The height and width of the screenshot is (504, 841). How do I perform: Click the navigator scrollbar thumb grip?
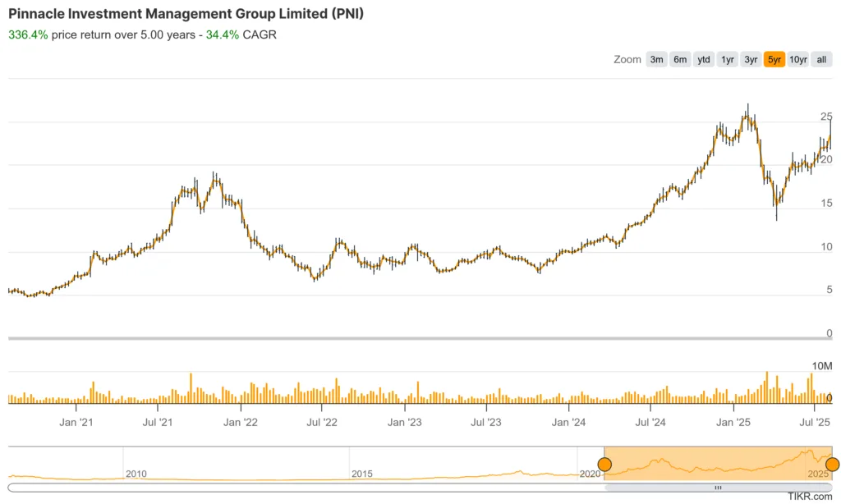[718, 488]
